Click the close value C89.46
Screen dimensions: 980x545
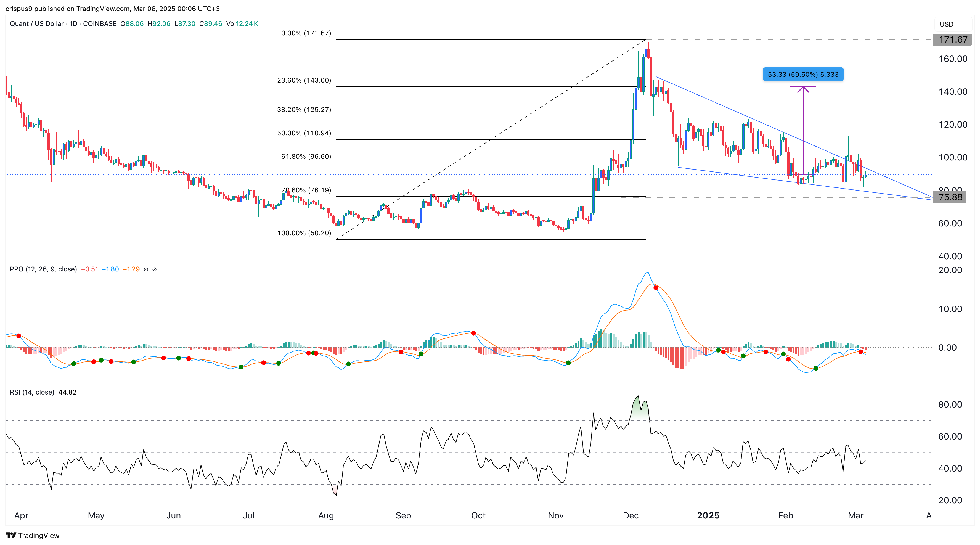[211, 23]
